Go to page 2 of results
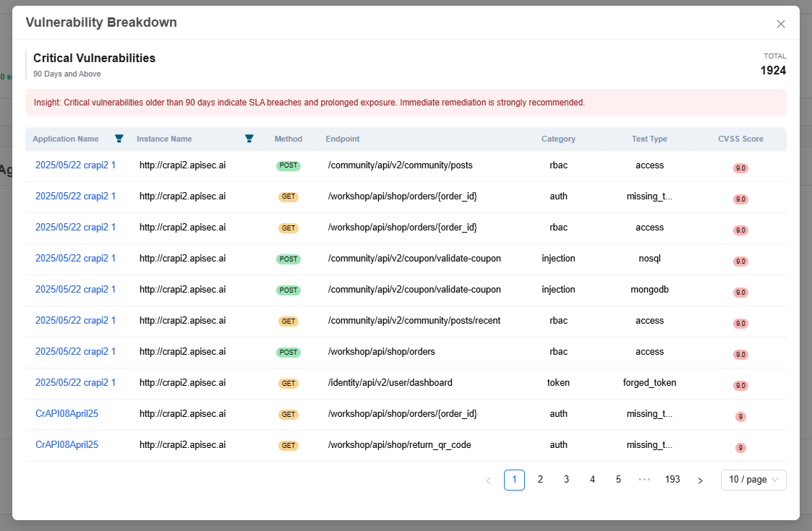 point(540,480)
